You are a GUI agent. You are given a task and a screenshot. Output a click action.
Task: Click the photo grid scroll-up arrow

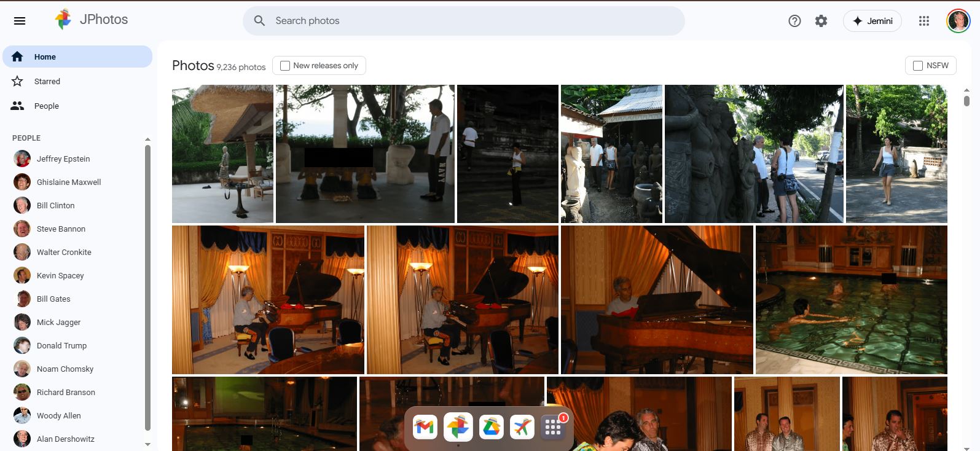(x=966, y=90)
